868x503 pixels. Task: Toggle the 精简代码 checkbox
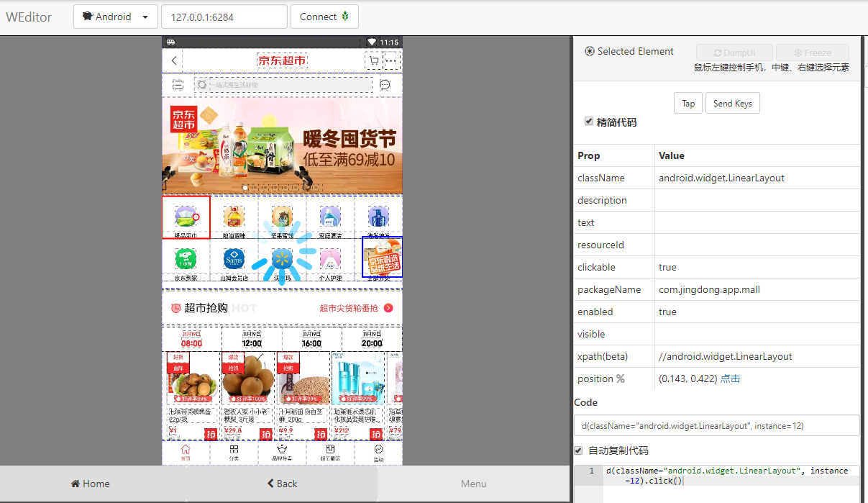pyautogui.click(x=589, y=121)
